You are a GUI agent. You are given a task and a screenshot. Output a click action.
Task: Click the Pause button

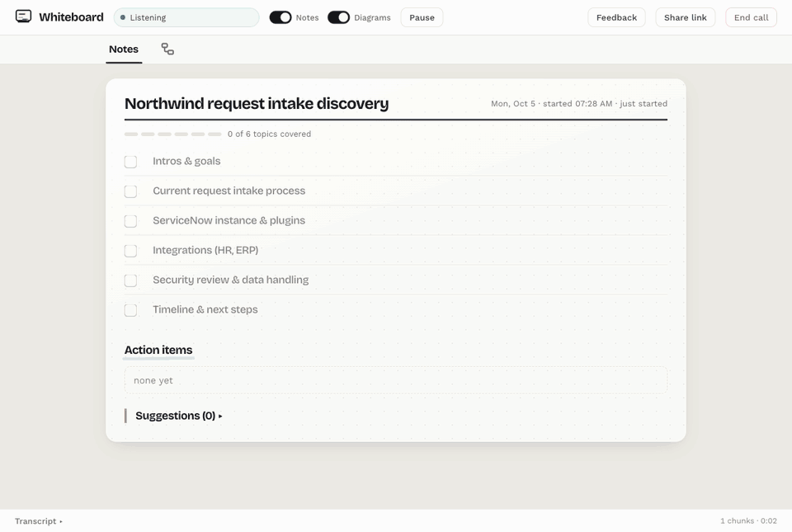(x=422, y=17)
